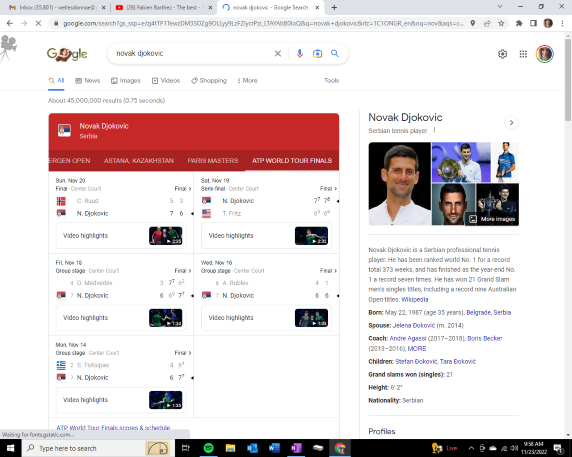
Task: Open the Jelena Đoković spouse link
Action: point(414,325)
